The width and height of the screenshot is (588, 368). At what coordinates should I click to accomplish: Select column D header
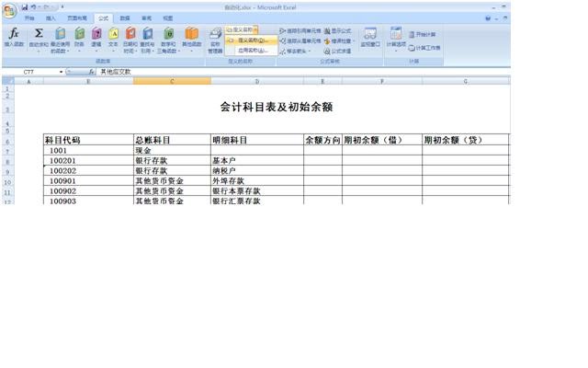[x=257, y=81]
